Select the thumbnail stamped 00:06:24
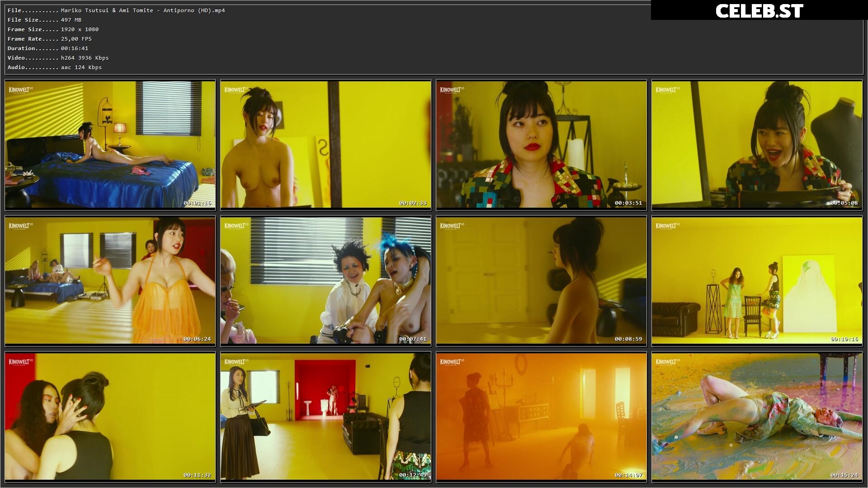This screenshot has width=868, height=488. tap(110, 281)
